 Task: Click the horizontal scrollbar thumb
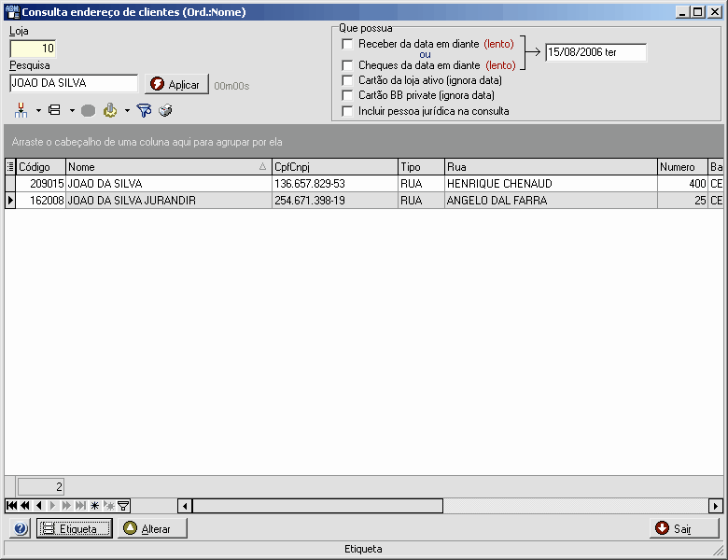(x=317, y=506)
